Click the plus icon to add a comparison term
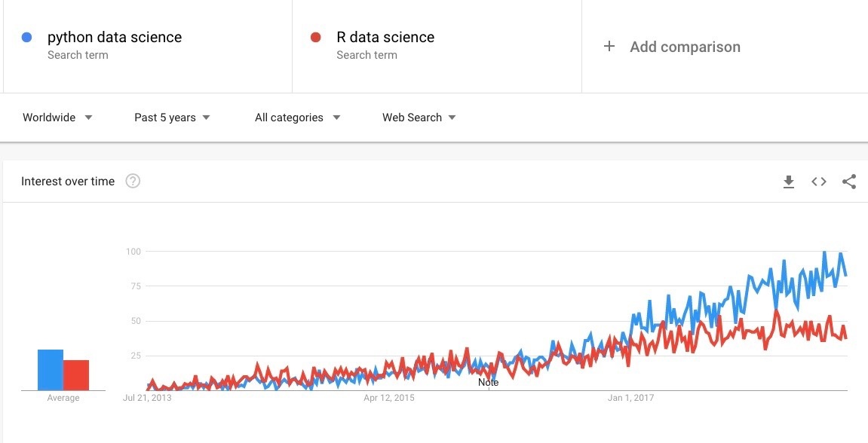 pyautogui.click(x=609, y=46)
